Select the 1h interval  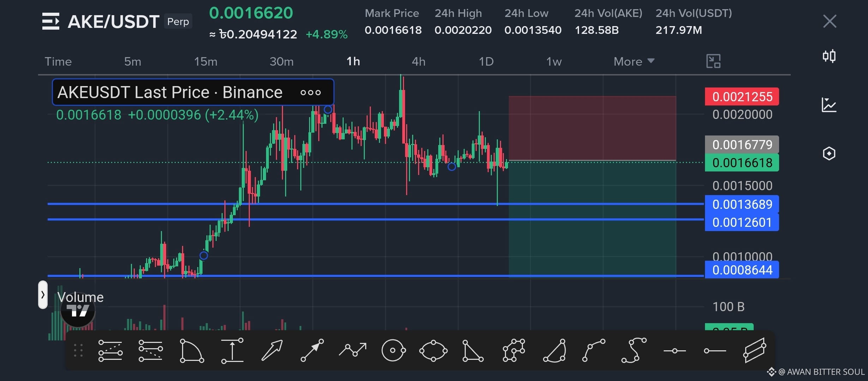(353, 61)
